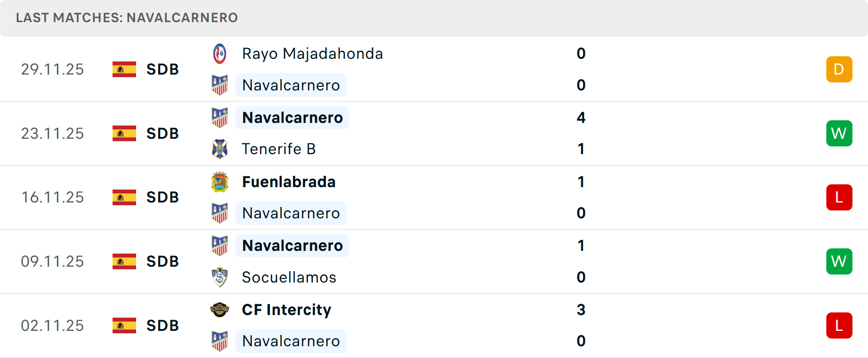Click the orange D draw result badge
The image size is (868, 358).
tap(839, 69)
